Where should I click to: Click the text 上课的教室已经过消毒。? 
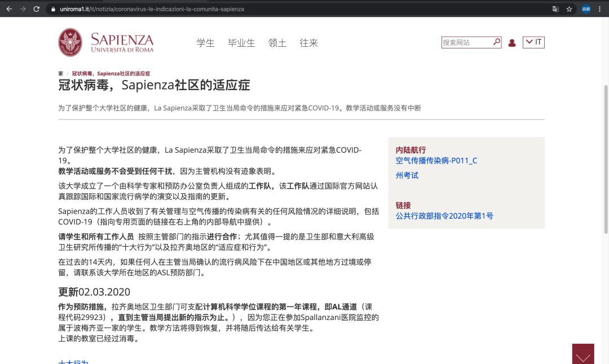(x=100, y=339)
